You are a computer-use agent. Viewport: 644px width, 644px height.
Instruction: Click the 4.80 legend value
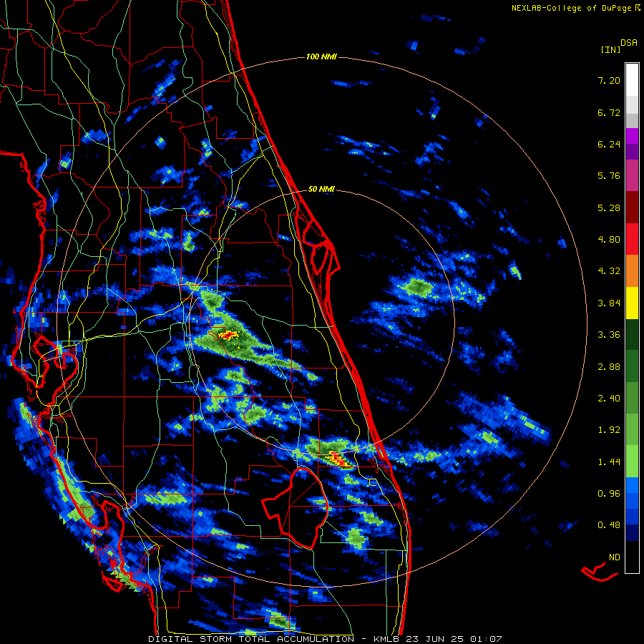coord(609,240)
